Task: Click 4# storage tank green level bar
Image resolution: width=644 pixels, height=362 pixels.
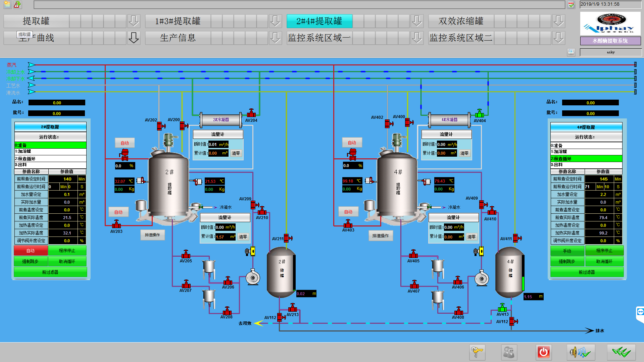Action: click(x=523, y=273)
